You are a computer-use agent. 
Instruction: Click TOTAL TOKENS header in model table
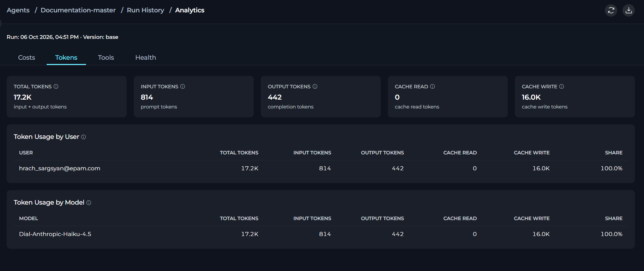pos(239,218)
